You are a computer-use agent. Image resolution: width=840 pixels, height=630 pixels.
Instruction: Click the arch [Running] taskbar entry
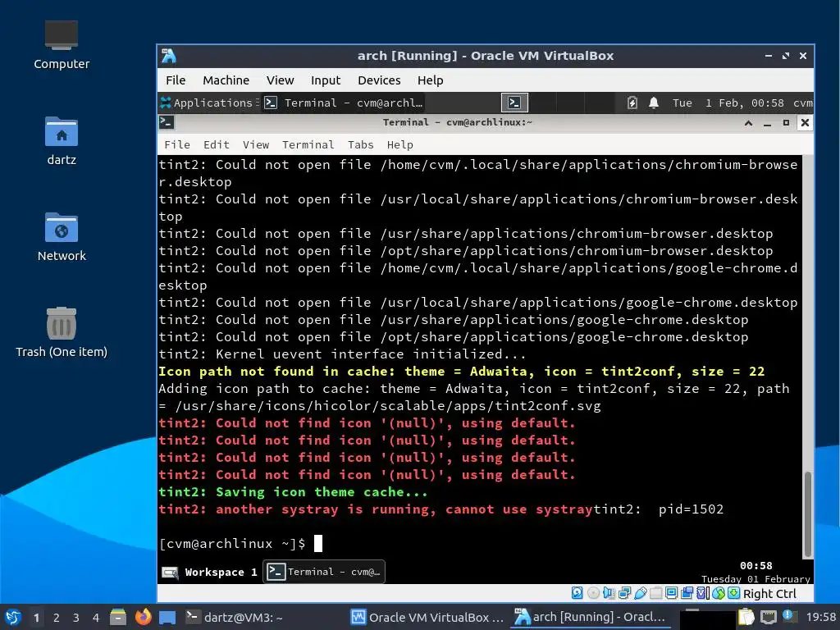tap(590, 617)
